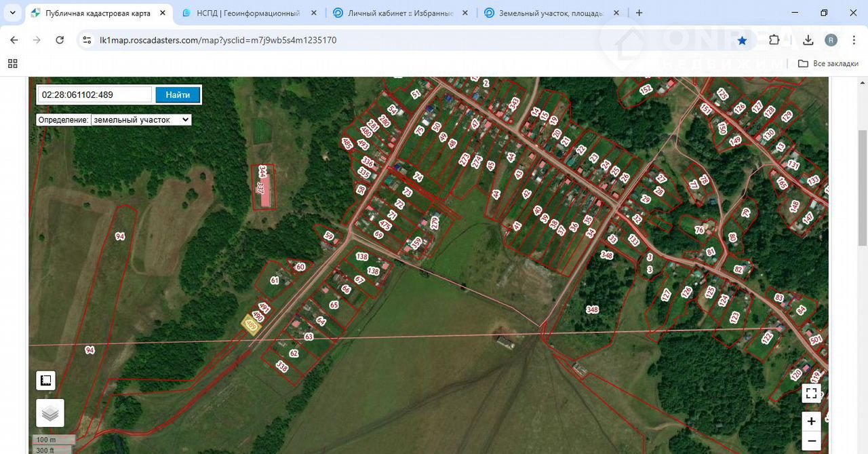
Task: Click the cadastral number search field
Action: tap(94, 95)
